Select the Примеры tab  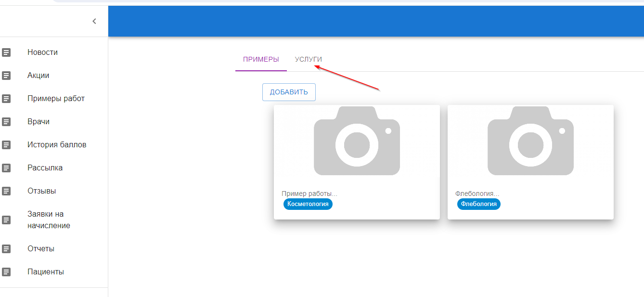(261, 59)
